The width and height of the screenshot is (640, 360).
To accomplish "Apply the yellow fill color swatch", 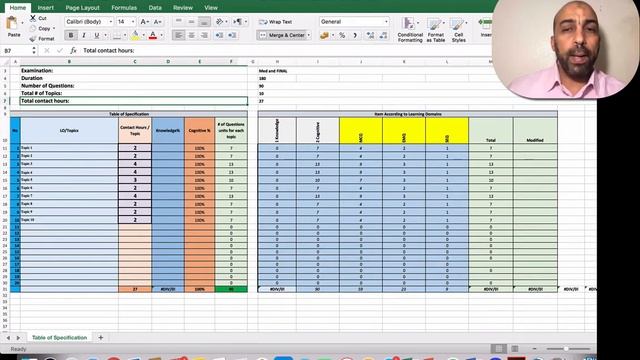I will (135, 36).
